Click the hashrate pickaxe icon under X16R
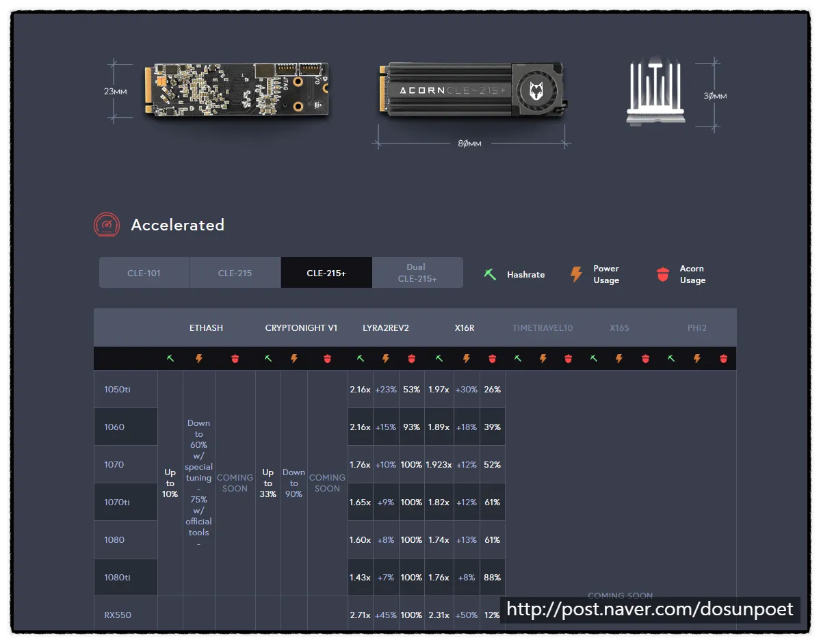The height and width of the screenshot is (644, 821). click(x=439, y=358)
